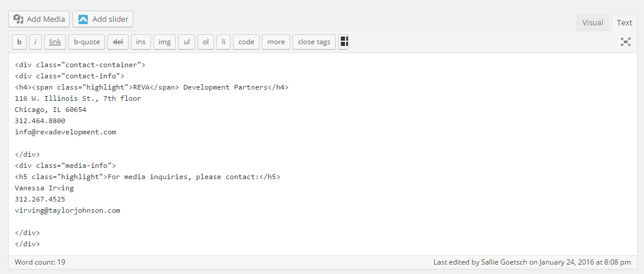Toggle distraction-free fullscreen editing icon

pos(626,41)
